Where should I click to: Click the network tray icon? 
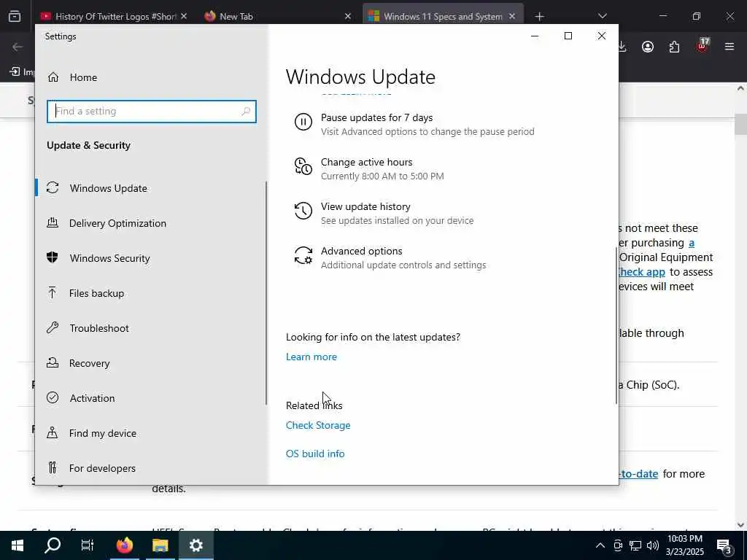coord(635,545)
